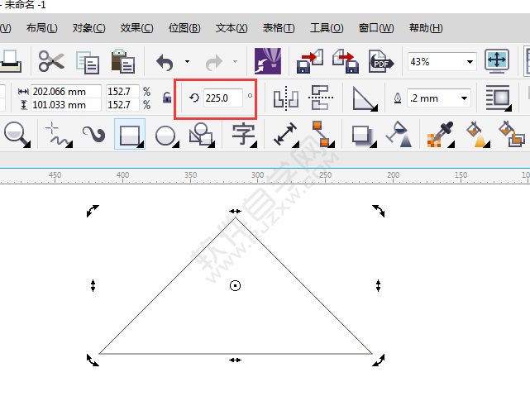Mirror the object vertically
This screenshot has height=420, width=530.
tap(321, 98)
